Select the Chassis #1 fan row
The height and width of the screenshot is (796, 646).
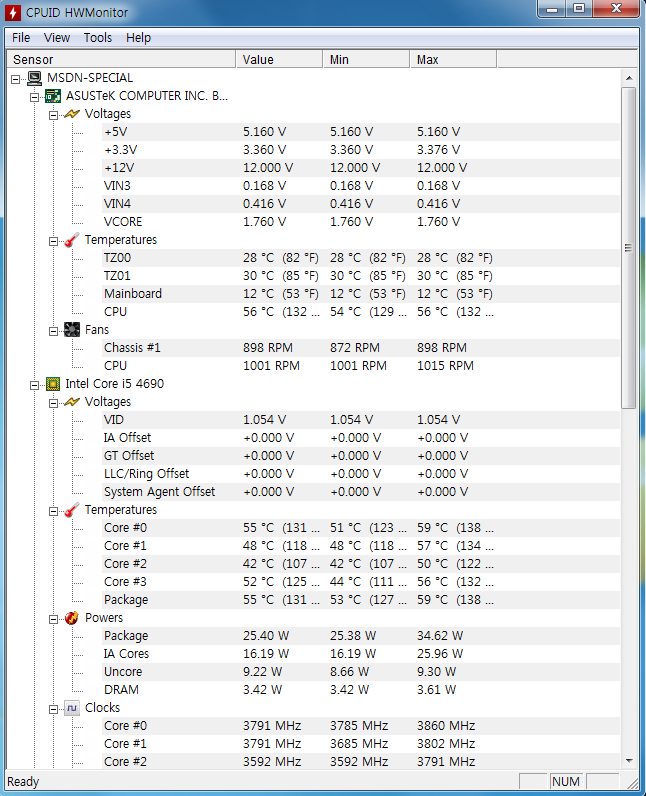(x=132, y=348)
